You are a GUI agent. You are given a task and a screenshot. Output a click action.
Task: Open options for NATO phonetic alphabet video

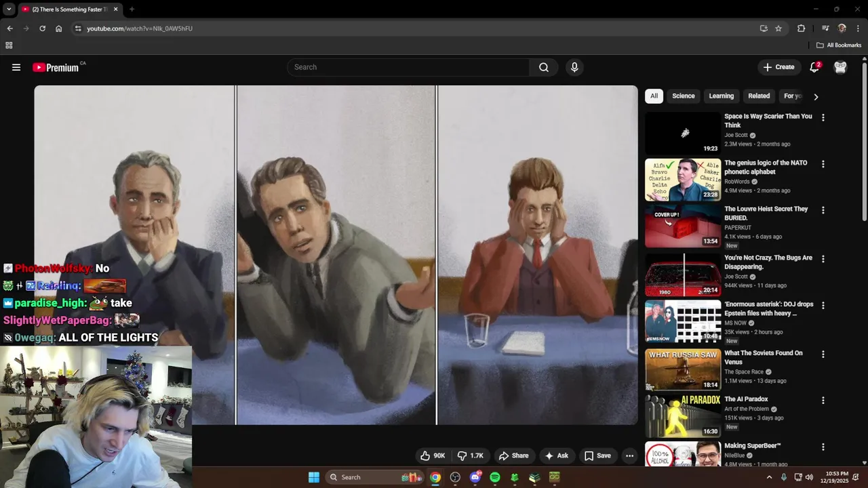coord(823,165)
